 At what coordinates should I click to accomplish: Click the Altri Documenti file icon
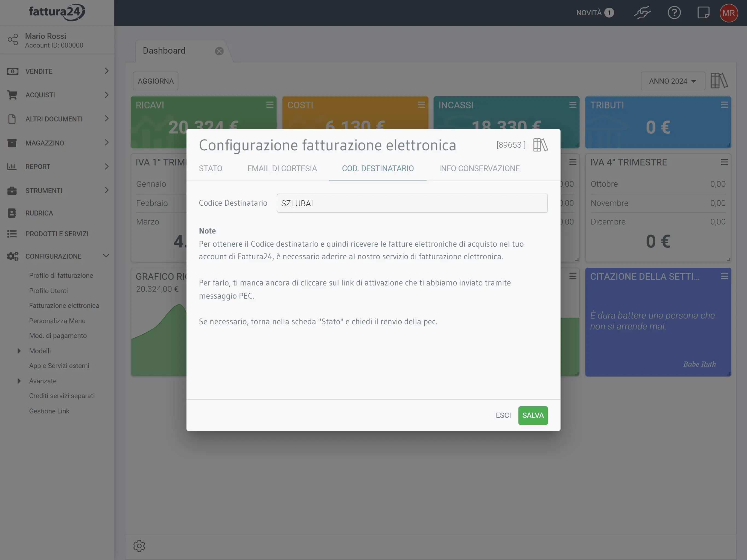[x=12, y=119]
